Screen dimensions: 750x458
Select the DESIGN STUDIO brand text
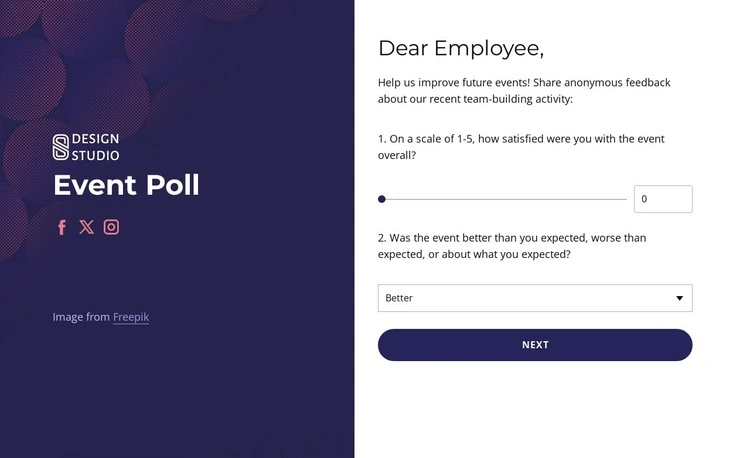(x=95, y=147)
